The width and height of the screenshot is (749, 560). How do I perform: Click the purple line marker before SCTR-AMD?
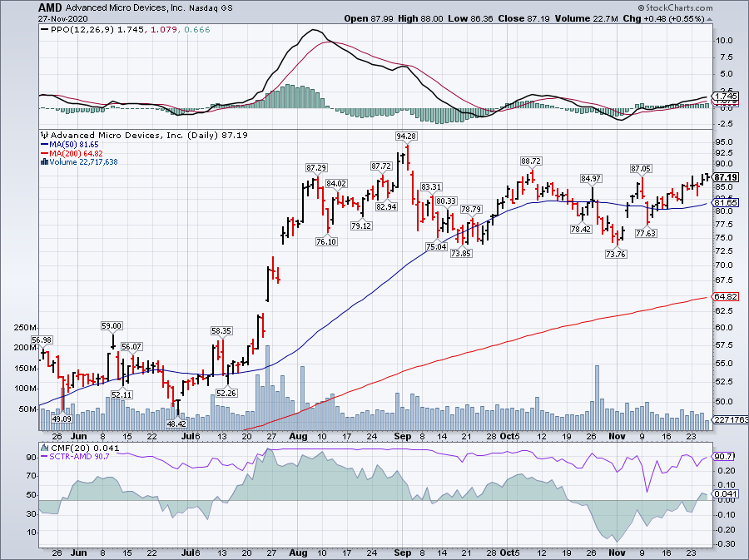(45, 457)
